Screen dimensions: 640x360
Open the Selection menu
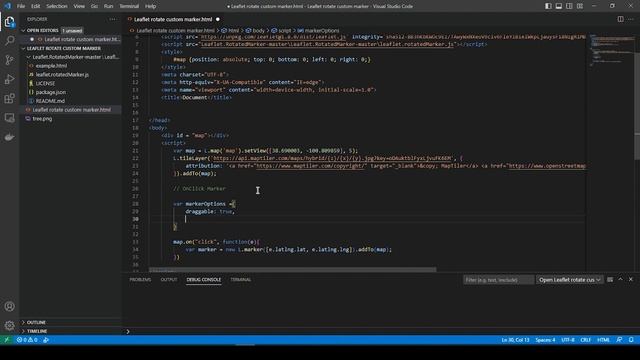(x=57, y=6)
